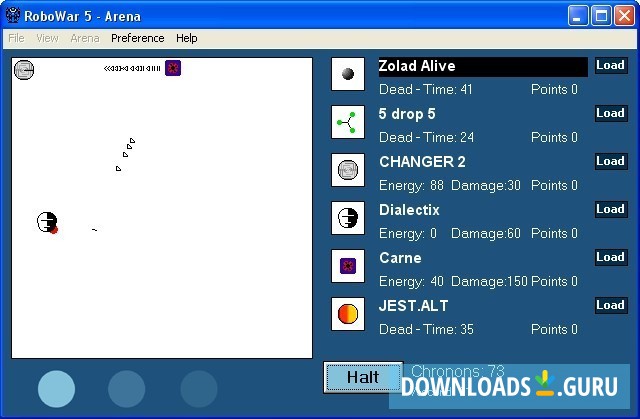Viewport: 640px width, 419px height.
Task: Close the RoboWar window
Action: pyautogui.click(x=625, y=16)
